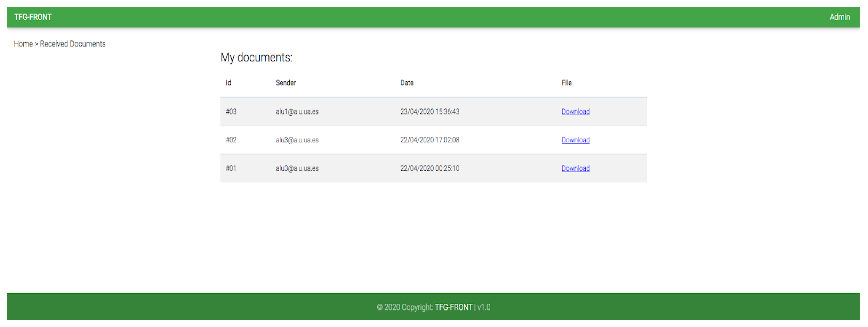Click the My documents heading
This screenshot has width=868, height=327.
click(x=256, y=58)
